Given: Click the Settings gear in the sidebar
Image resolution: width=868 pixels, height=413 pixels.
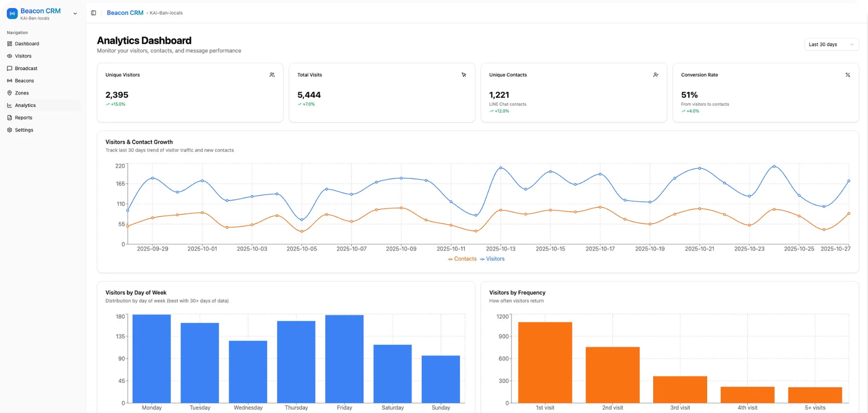Looking at the screenshot, I should click(9, 130).
